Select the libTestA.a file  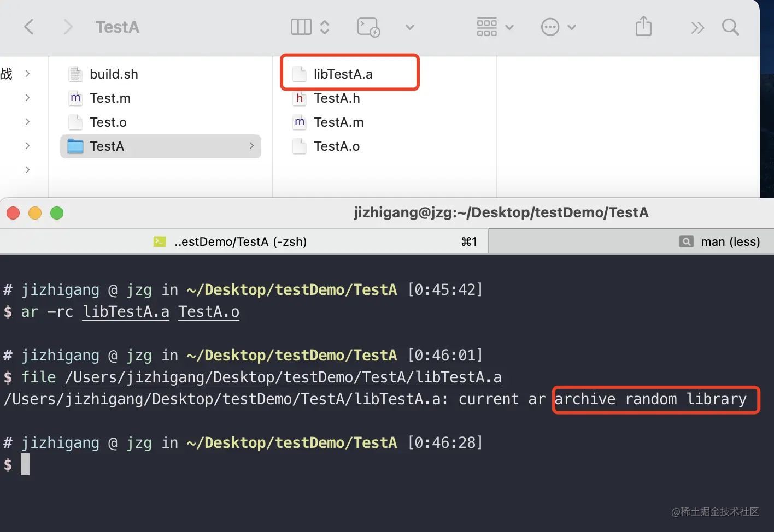343,74
